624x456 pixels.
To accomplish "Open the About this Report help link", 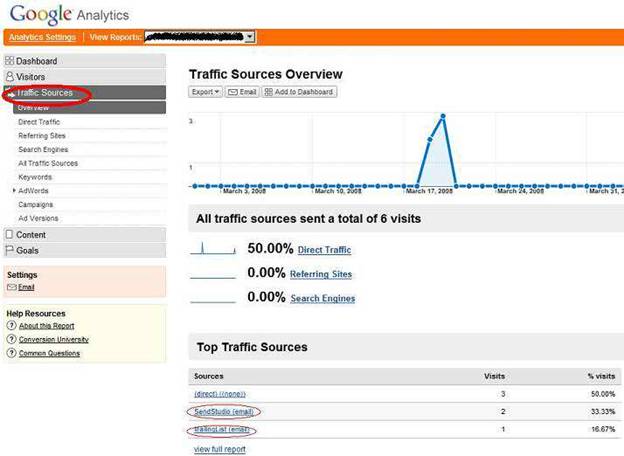I will click(x=47, y=325).
